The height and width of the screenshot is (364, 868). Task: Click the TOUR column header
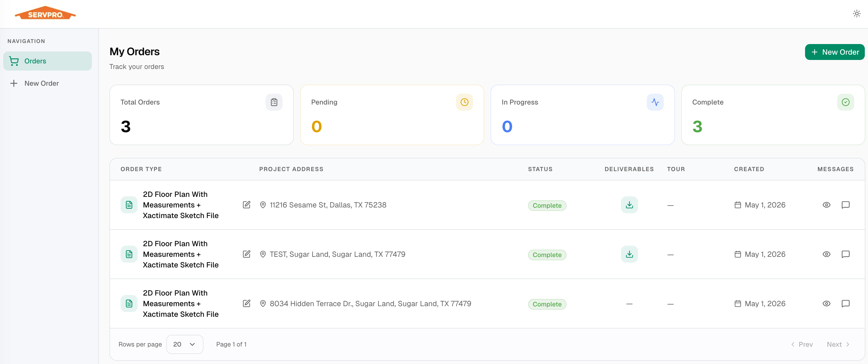click(676, 169)
